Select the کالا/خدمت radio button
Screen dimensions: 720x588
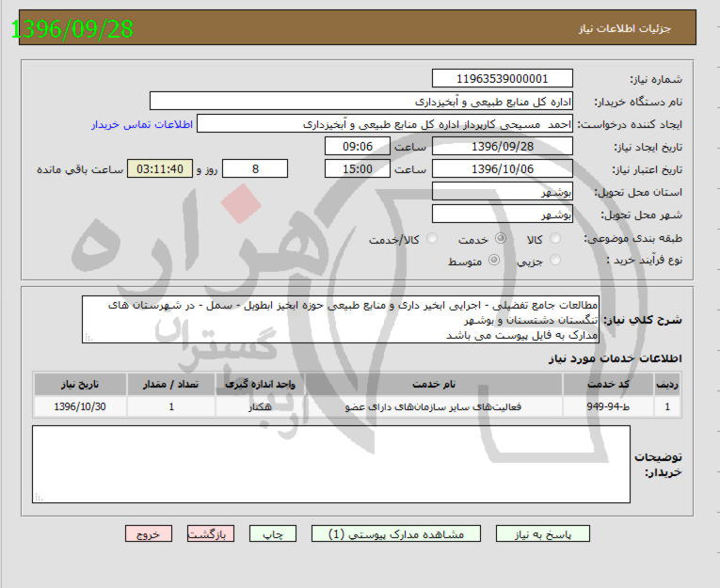coord(432,238)
